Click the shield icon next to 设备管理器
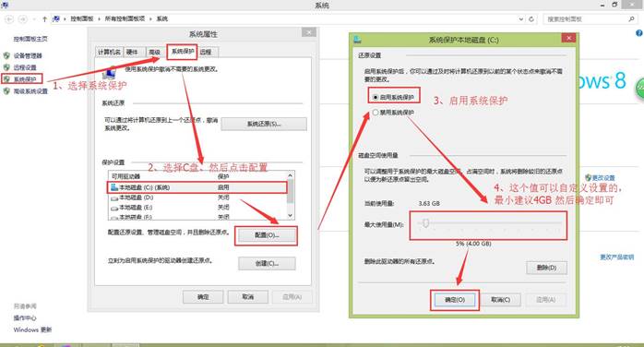This screenshot has width=644, height=347. click(6, 55)
